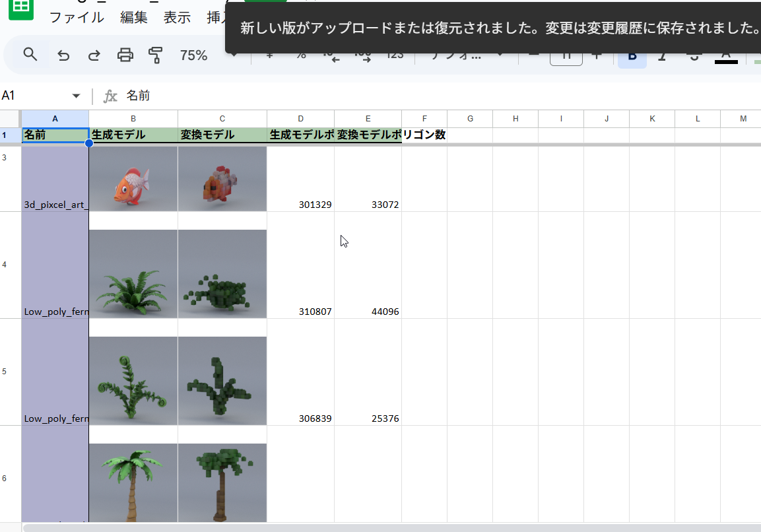Click the palm tree generated image in row 6
This screenshot has height=532, width=761.
[x=133, y=483]
